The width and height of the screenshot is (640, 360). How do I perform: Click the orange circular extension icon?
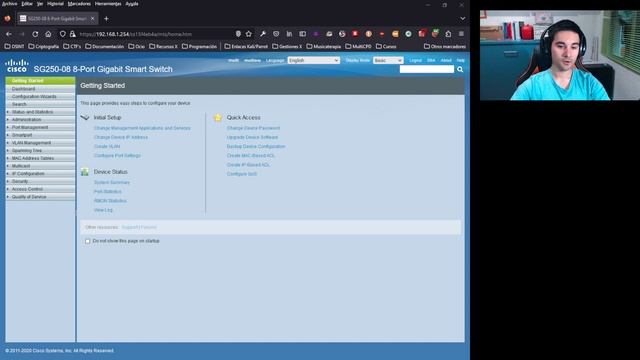click(x=369, y=34)
